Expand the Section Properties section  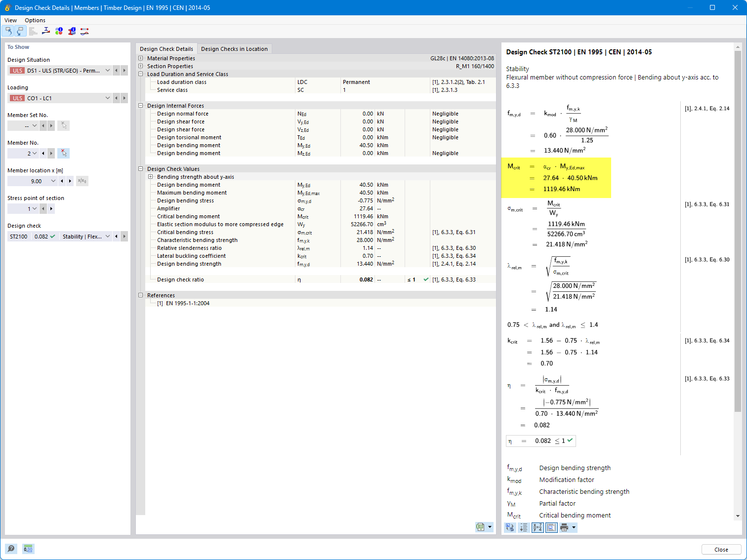(141, 66)
